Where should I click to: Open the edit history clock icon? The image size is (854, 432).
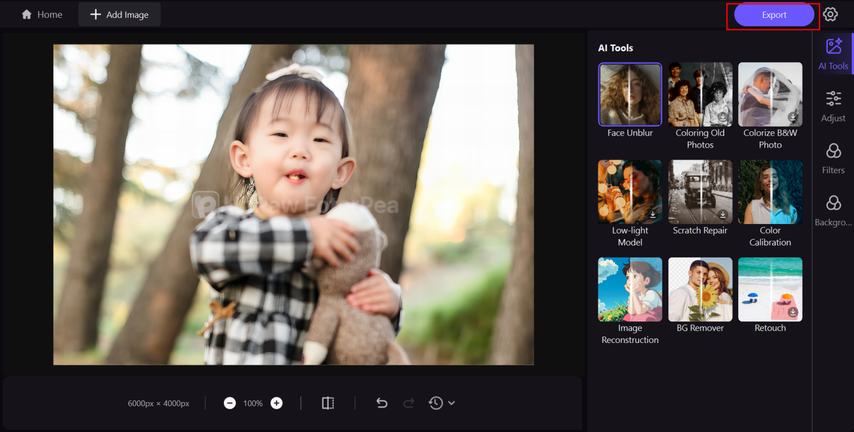(x=436, y=403)
